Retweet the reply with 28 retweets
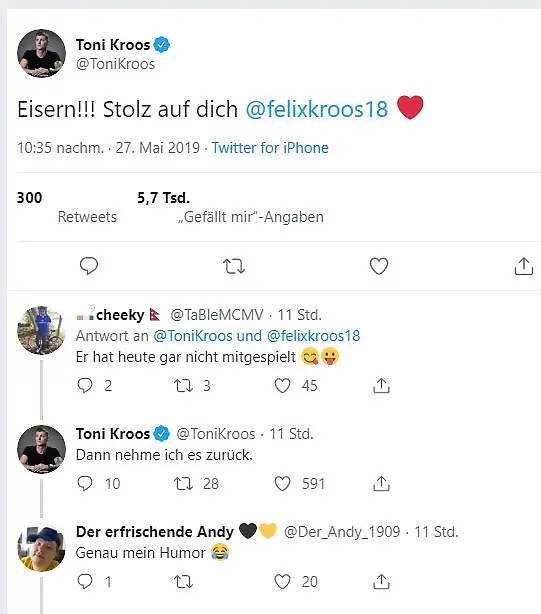 pos(183,484)
